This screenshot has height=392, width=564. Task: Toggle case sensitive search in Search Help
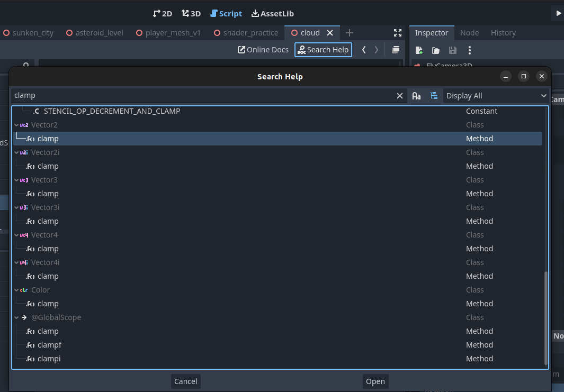tap(416, 96)
